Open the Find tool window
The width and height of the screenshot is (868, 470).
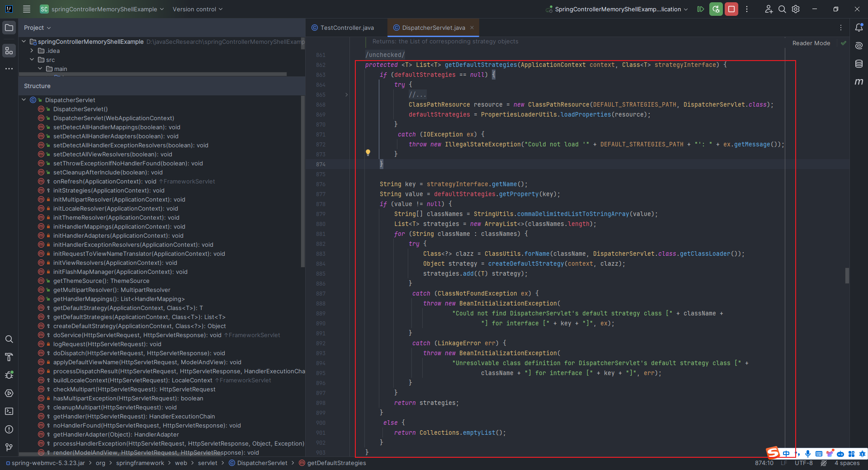[x=9, y=339]
